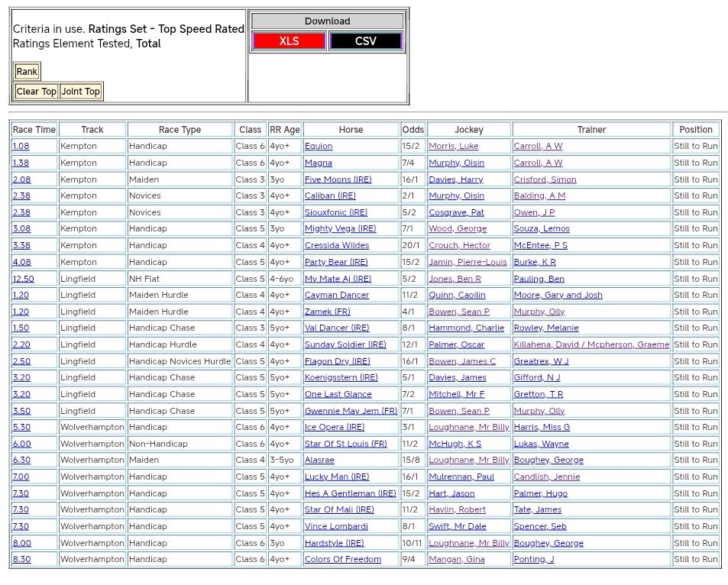The width and height of the screenshot is (728, 585).
Task: Click the 12.50 Lingfield race time link
Action: [x=23, y=279]
